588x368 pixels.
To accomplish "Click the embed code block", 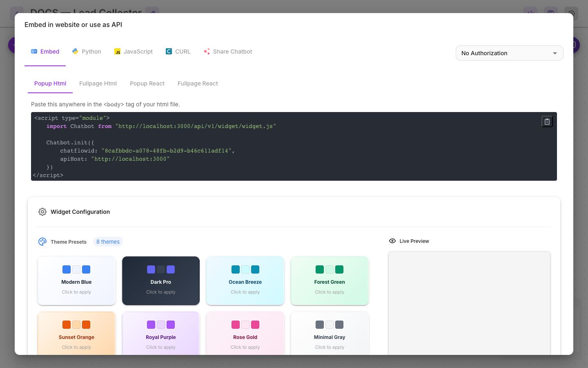I will coord(294,146).
